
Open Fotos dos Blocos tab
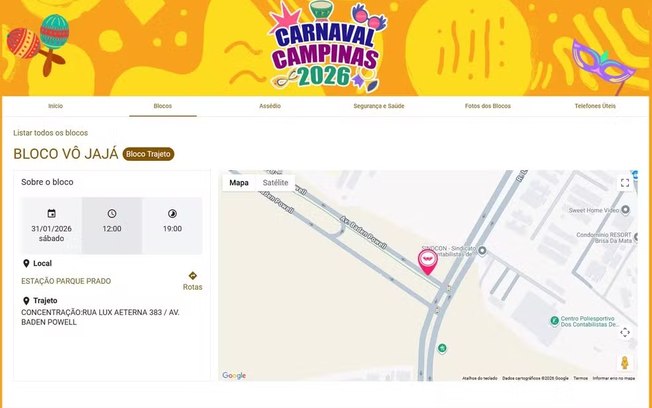tap(488, 106)
